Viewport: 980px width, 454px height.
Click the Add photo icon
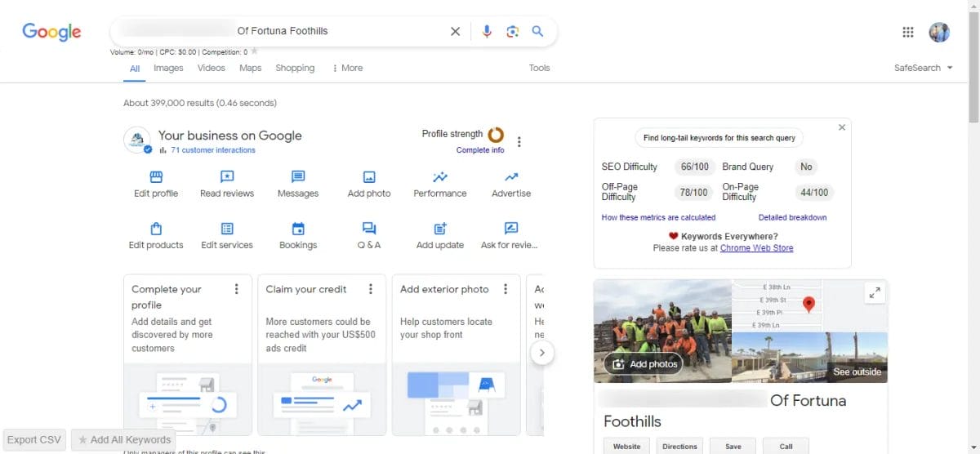click(369, 177)
